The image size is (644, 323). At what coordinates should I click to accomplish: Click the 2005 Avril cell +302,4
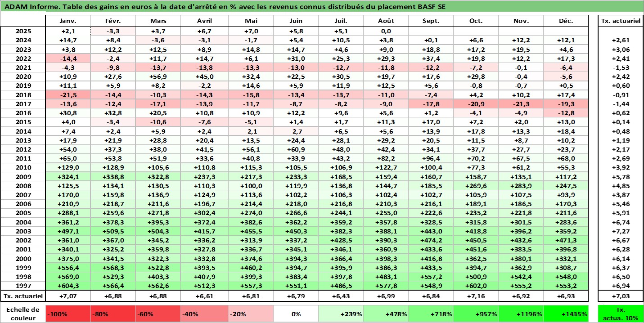coord(205,213)
